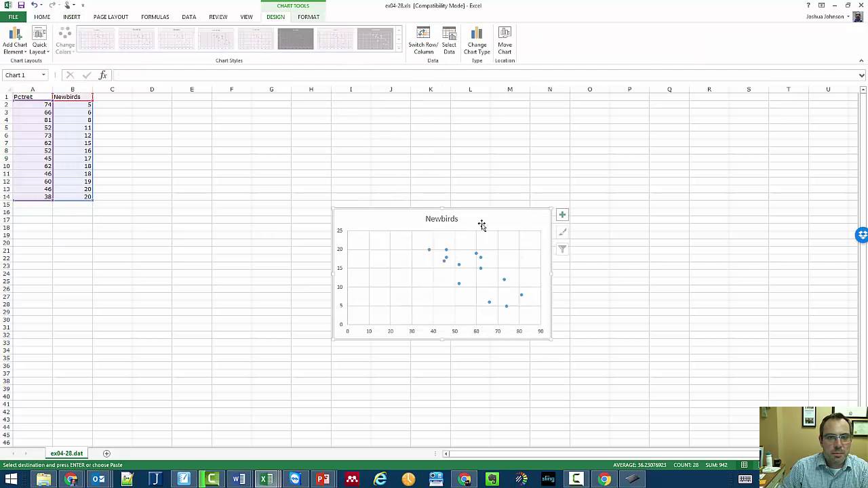Switch to the FORMAT chart tools tab
Image resolution: width=868 pixels, height=488 pixels.
click(x=309, y=17)
